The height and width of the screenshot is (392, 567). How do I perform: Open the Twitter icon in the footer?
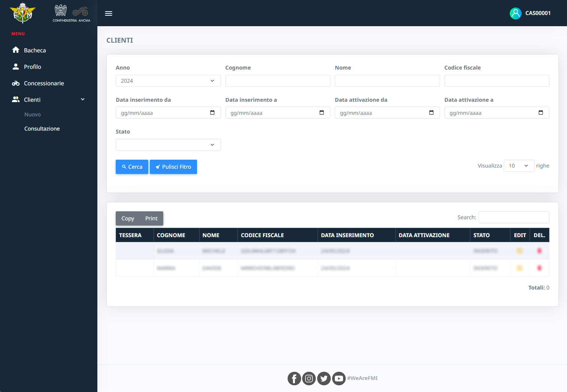(324, 379)
